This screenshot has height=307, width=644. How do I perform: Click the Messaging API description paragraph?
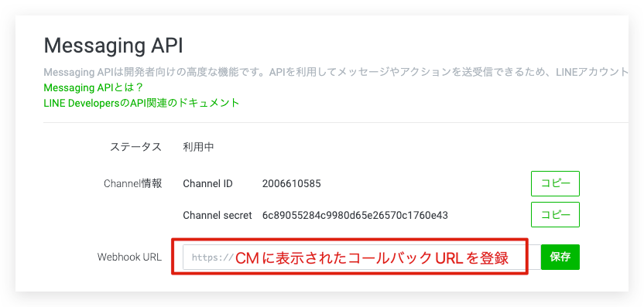(x=336, y=73)
